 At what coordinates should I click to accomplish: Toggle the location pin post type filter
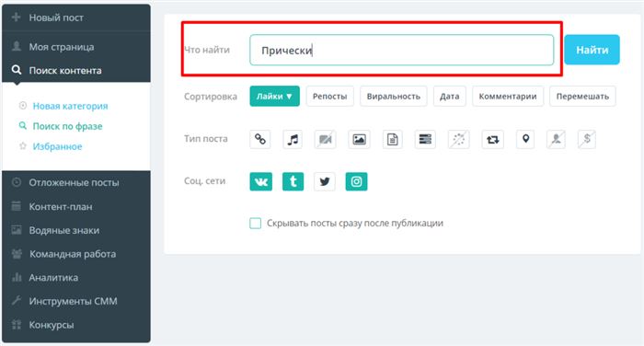coord(525,139)
